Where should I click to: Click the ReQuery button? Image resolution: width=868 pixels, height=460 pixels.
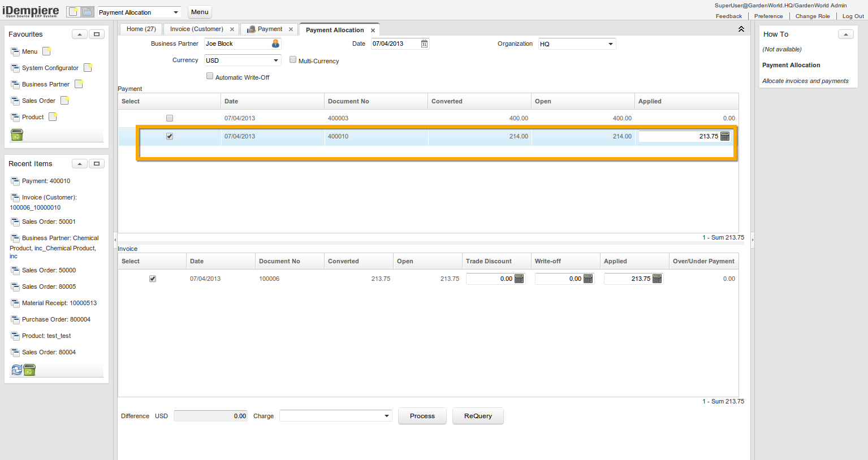tap(478, 416)
